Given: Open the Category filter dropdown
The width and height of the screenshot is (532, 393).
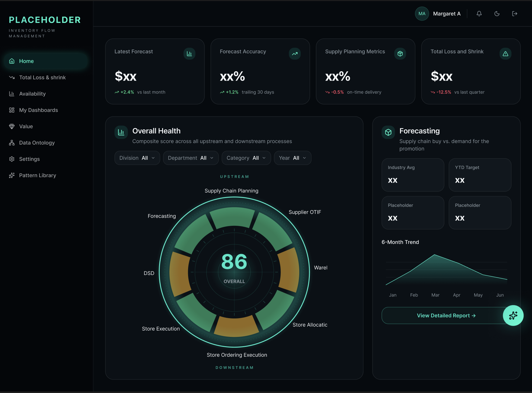Looking at the screenshot, I should coord(246,158).
